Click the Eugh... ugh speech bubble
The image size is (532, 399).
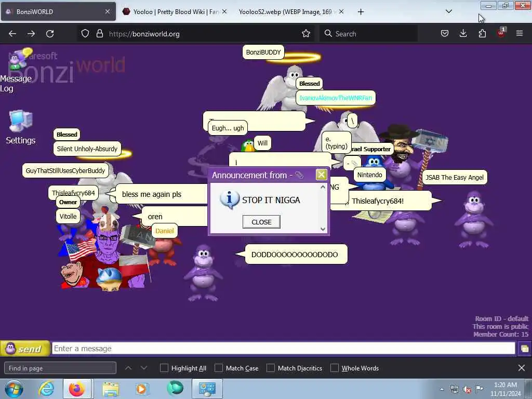pyautogui.click(x=228, y=128)
